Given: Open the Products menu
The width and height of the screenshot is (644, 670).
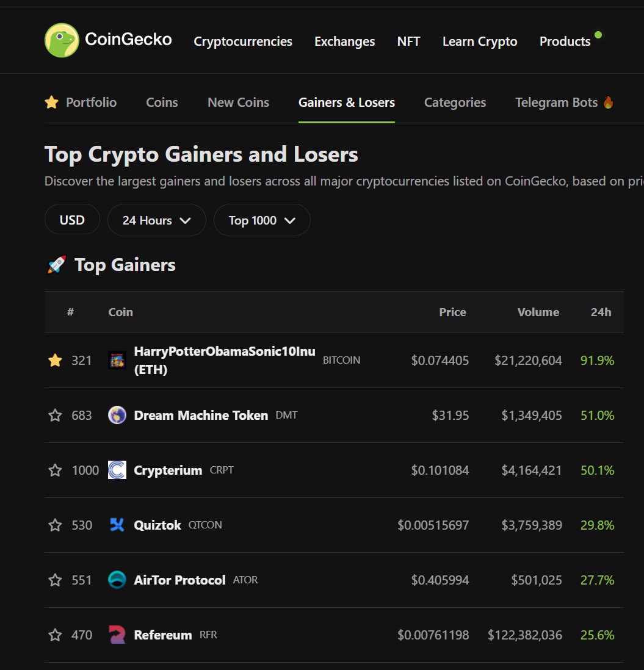Looking at the screenshot, I should (x=565, y=41).
